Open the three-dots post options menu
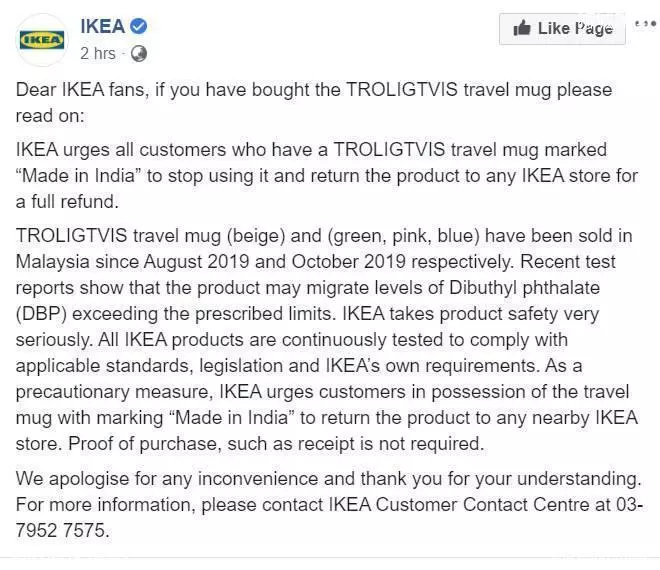The height and width of the screenshot is (570, 660). pos(646,24)
